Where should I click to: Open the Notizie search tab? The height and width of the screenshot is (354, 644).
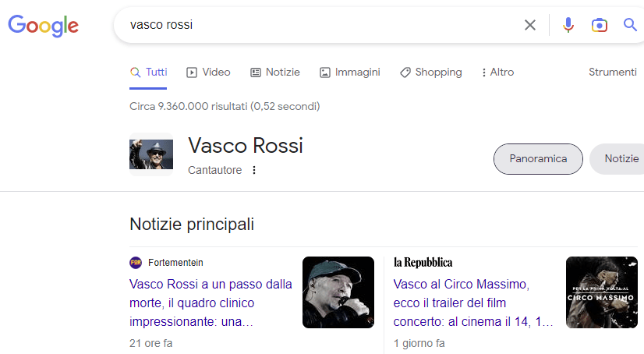coord(274,73)
